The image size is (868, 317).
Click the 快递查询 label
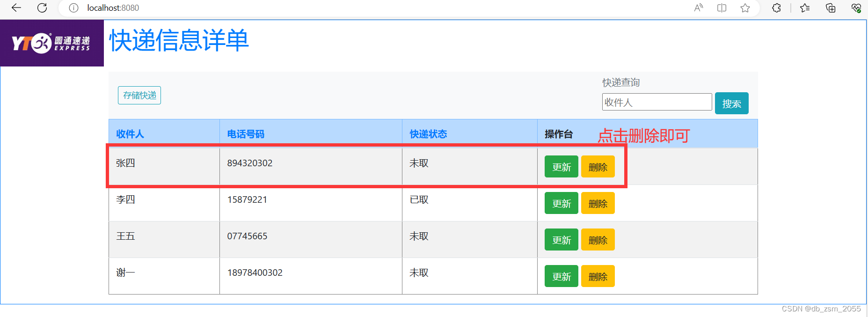(621, 82)
